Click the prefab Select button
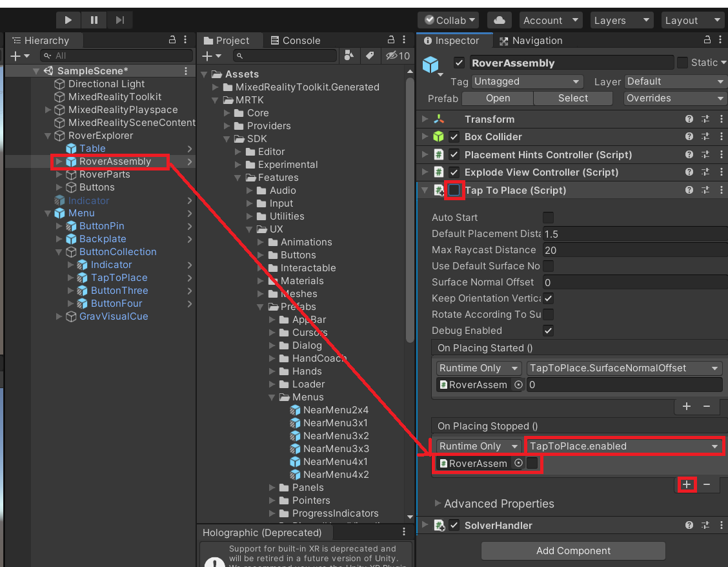Screen dimensions: 728x567 click(x=573, y=98)
